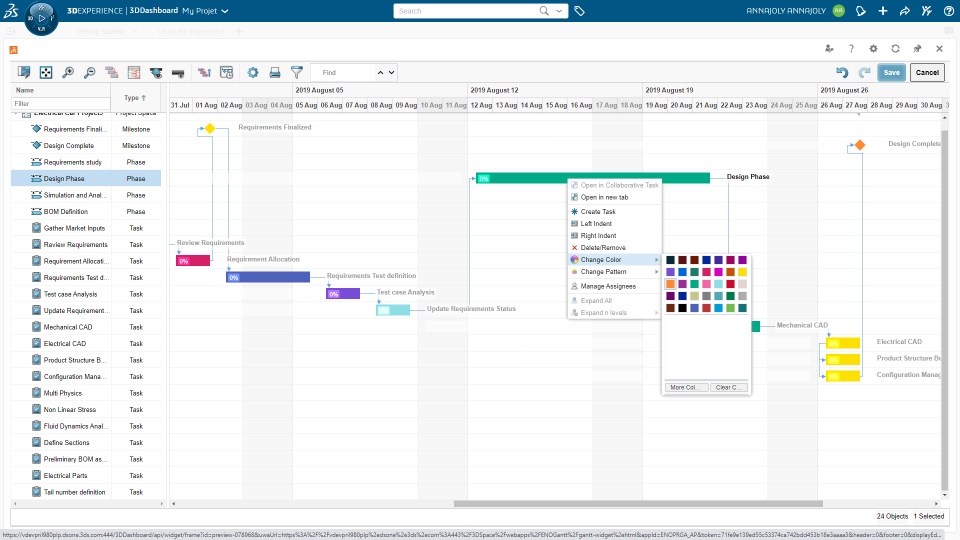960x540 pixels.
Task: Sort by the Type column header
Action: pyautogui.click(x=135, y=98)
